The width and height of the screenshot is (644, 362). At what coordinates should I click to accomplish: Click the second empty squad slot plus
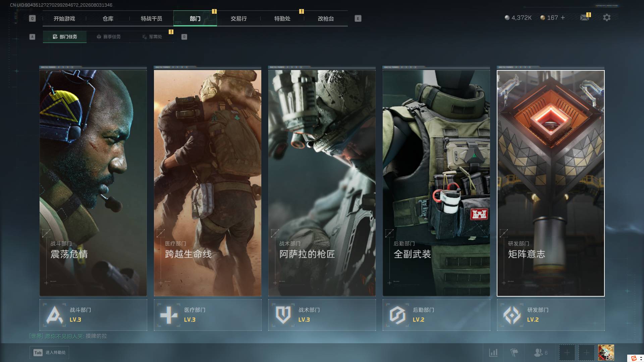(x=586, y=353)
